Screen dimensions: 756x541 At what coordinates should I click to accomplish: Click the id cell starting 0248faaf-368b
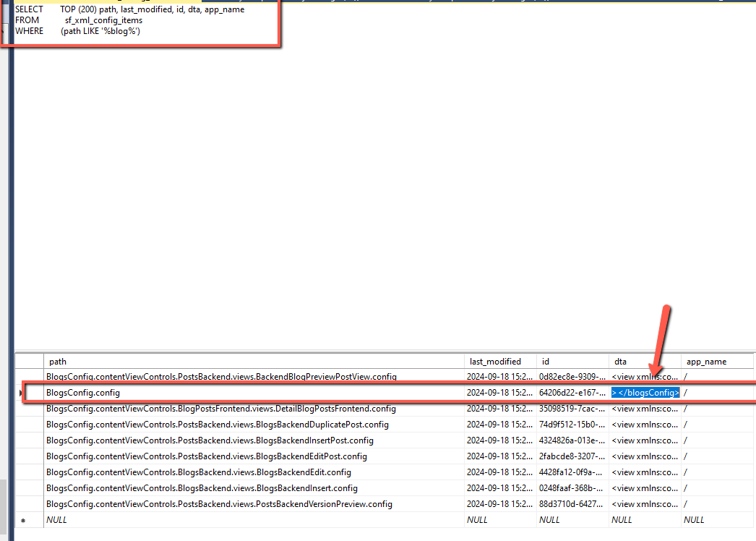pos(572,488)
